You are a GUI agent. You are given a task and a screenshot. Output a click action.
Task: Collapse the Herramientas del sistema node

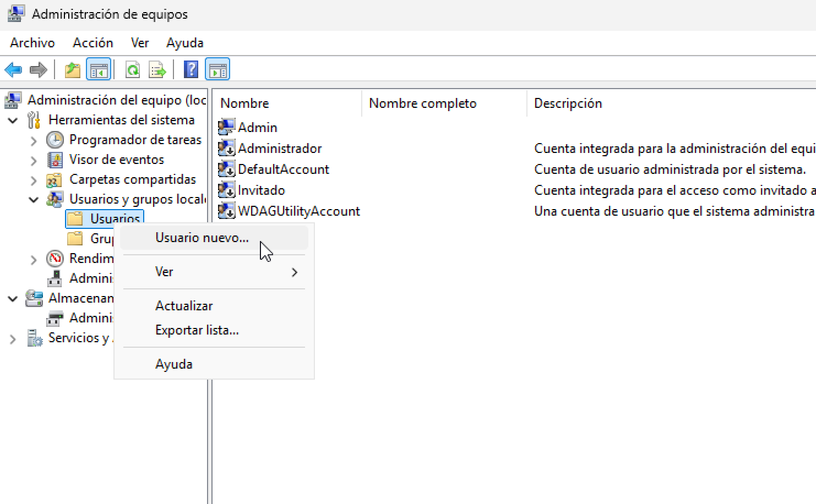tap(13, 120)
